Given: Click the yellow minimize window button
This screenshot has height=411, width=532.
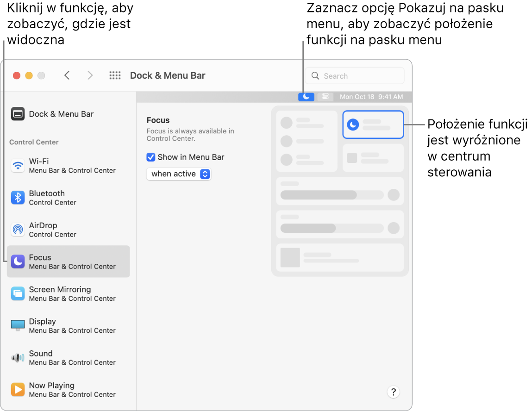Looking at the screenshot, I should tap(29, 75).
